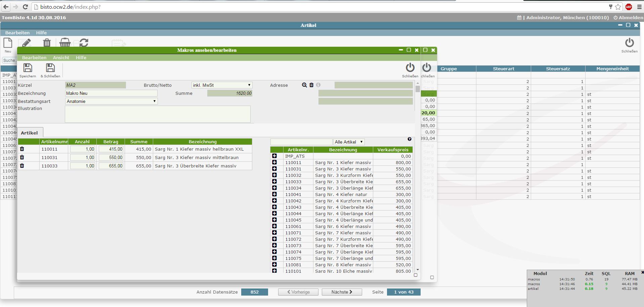Screen dimensions: 644x307
Task: Click the Neu new document icon
Action: point(8,43)
